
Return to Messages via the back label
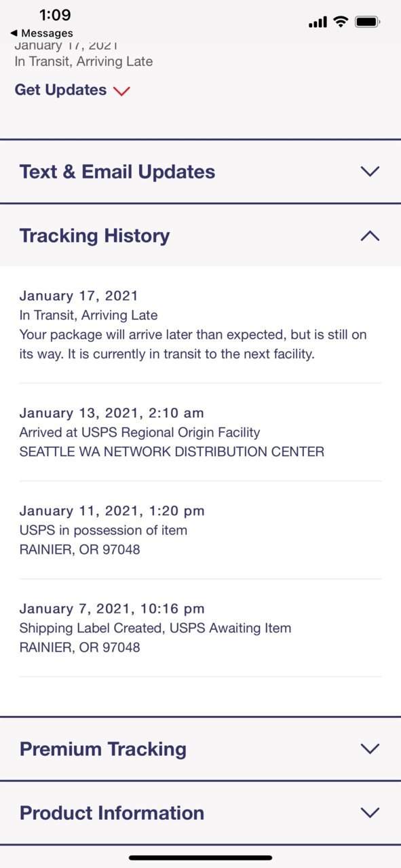pos(47,33)
